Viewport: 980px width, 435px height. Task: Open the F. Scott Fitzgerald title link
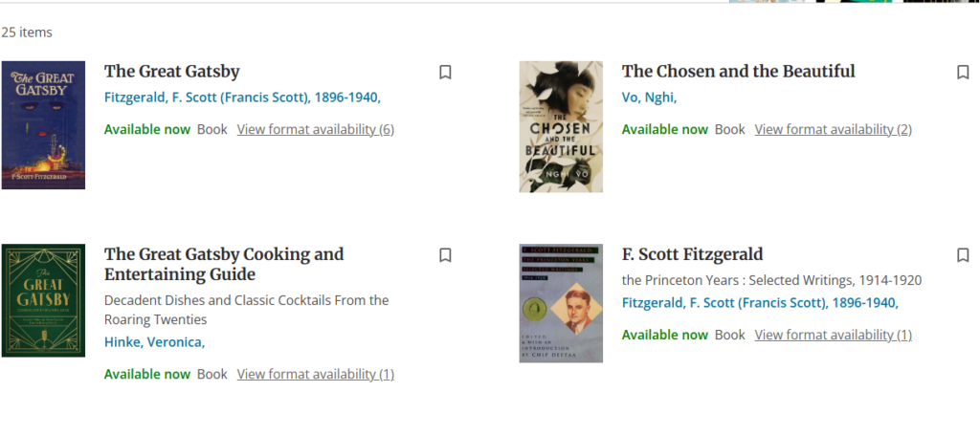coord(692,254)
